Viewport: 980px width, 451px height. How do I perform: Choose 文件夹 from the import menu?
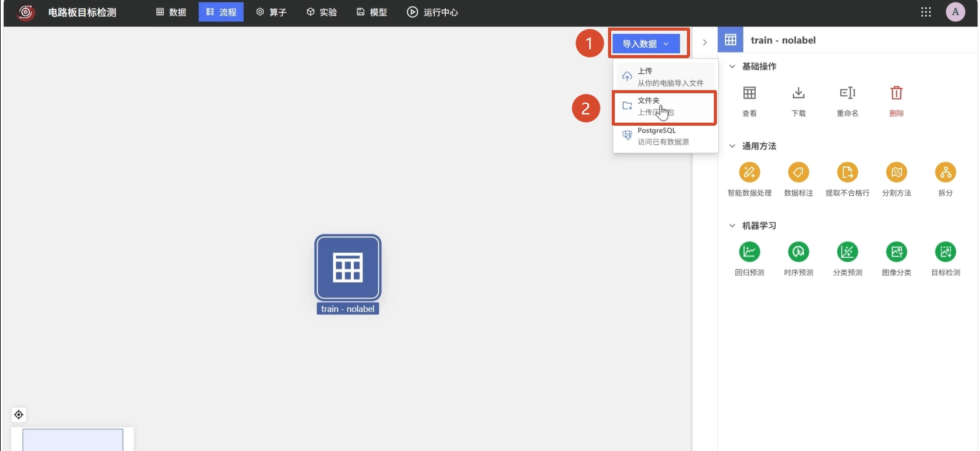pyautogui.click(x=664, y=106)
